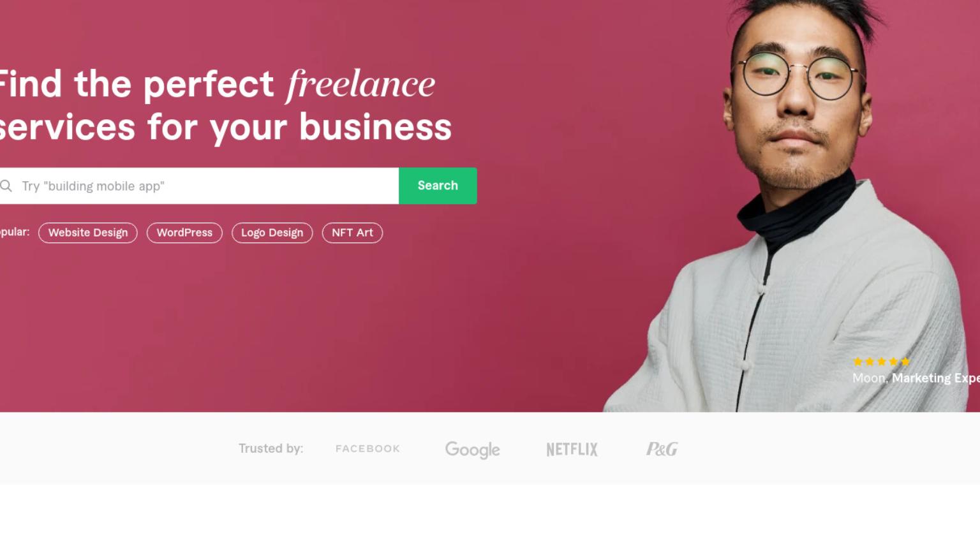980x551 pixels.
Task: Open the Logo Design popular tag
Action: (x=272, y=233)
